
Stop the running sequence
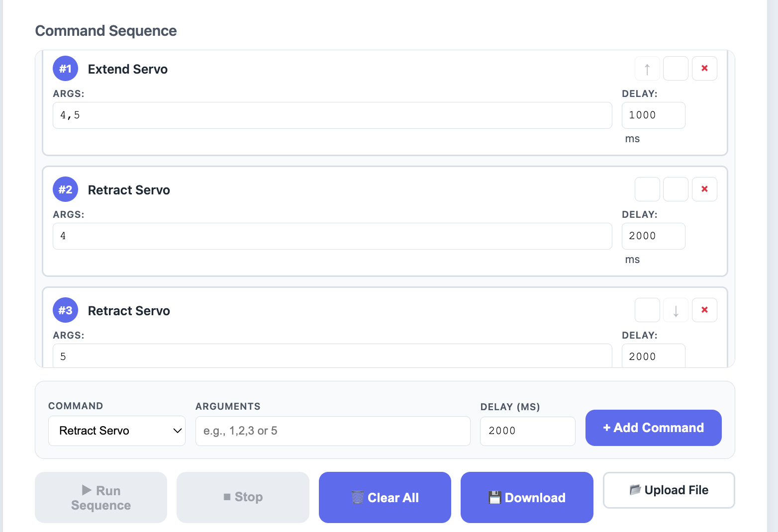(x=243, y=497)
